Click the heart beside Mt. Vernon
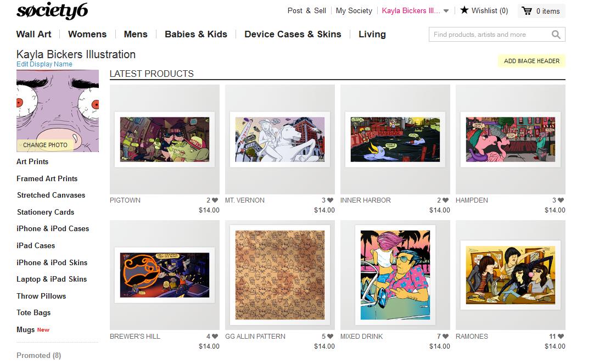This screenshot has height=364, width=599. [x=331, y=200]
